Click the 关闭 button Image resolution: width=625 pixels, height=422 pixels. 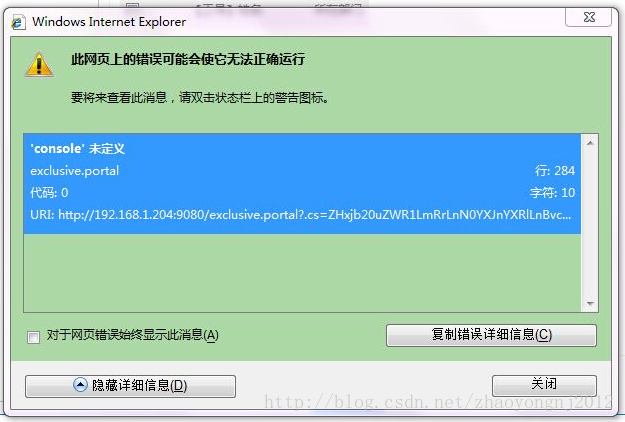(x=544, y=385)
